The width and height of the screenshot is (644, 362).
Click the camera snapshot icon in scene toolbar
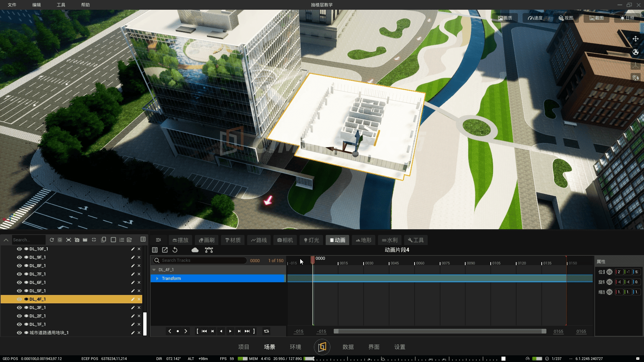(x=77, y=240)
